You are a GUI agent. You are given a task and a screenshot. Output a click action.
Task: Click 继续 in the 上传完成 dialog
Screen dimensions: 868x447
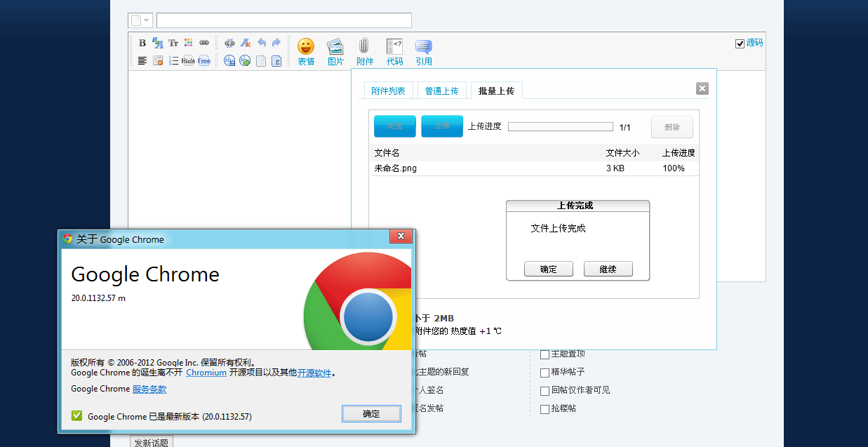608,269
